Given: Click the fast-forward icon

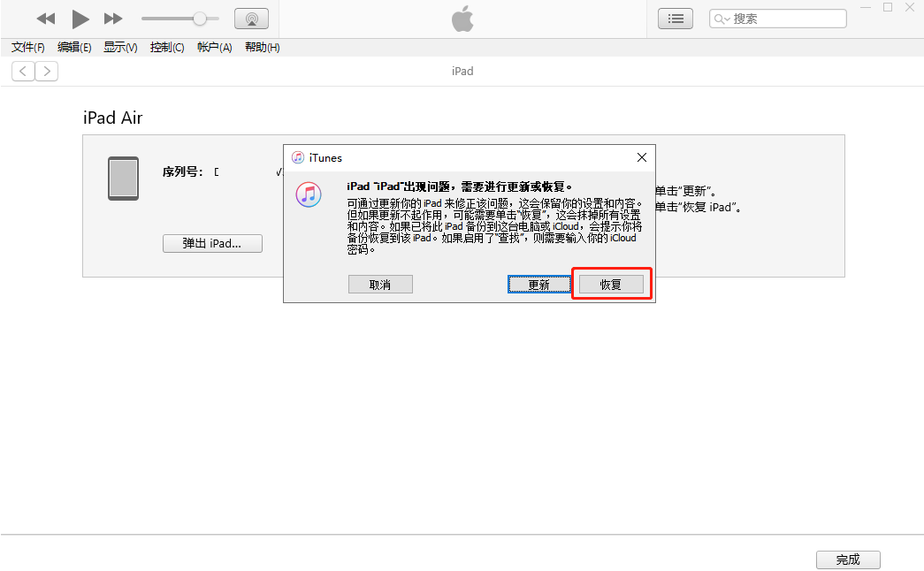Looking at the screenshot, I should (112, 18).
